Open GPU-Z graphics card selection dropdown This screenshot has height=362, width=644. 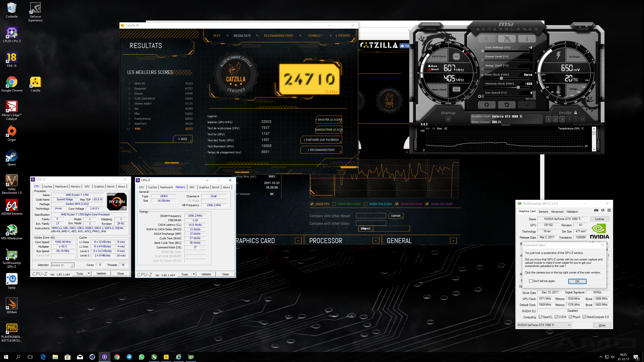click(x=544, y=325)
